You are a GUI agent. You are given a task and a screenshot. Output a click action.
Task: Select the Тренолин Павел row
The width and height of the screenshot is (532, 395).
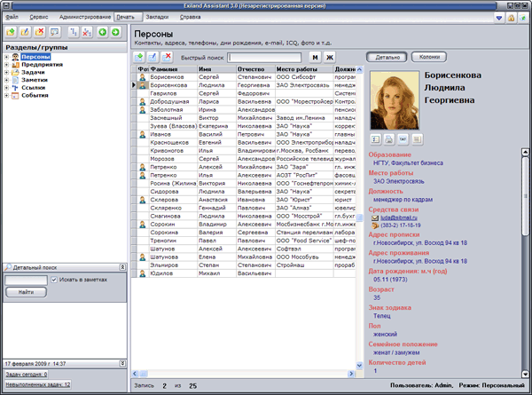point(243,241)
